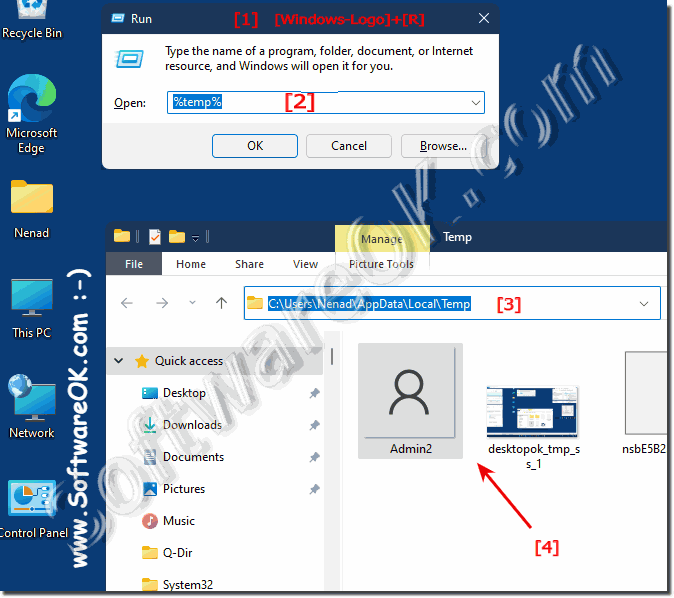Select the nsbE5B2 file item
674x598 pixels.
[x=644, y=403]
